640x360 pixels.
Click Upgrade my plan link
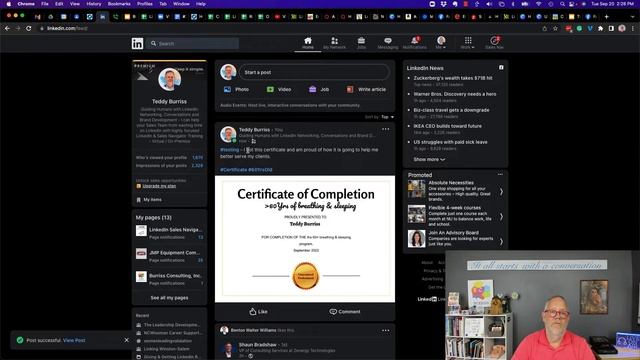(x=159, y=186)
